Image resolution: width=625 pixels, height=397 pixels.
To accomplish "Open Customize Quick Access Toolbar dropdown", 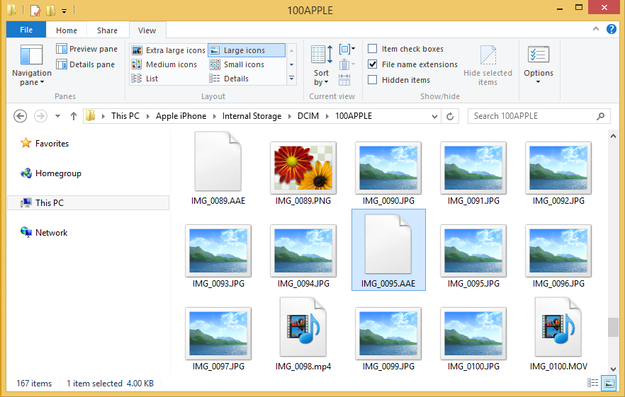I will (x=64, y=11).
